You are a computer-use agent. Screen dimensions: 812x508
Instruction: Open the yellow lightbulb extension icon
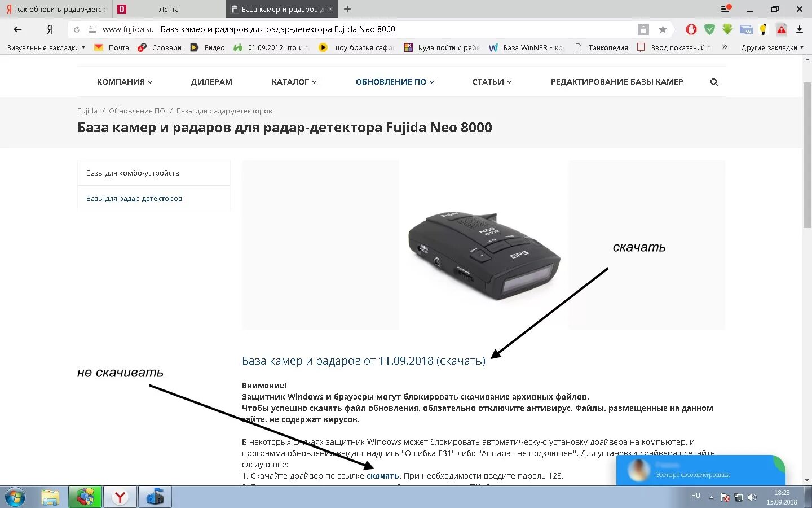pyautogui.click(x=764, y=29)
